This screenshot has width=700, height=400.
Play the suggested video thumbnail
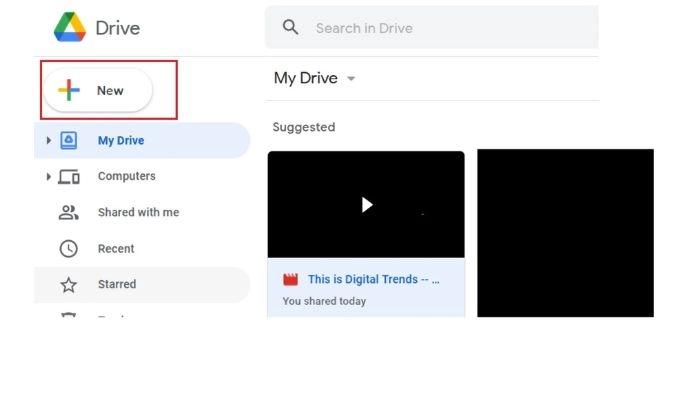coord(366,204)
